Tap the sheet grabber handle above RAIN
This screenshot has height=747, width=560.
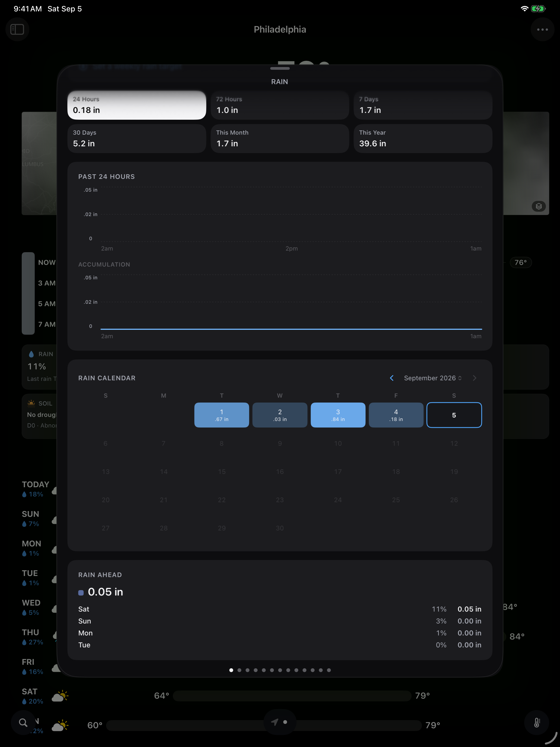tap(280, 68)
